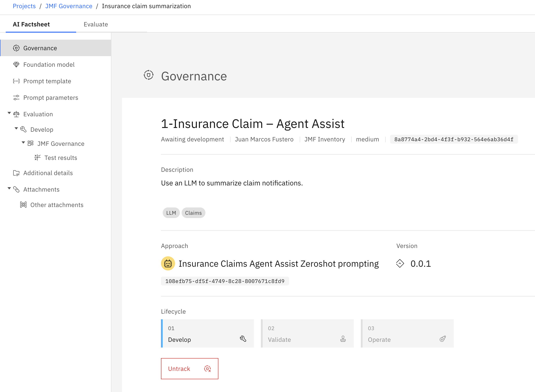Click the title 1-Insurance Claim – Agent Assist
This screenshot has height=392, width=535.
[253, 124]
